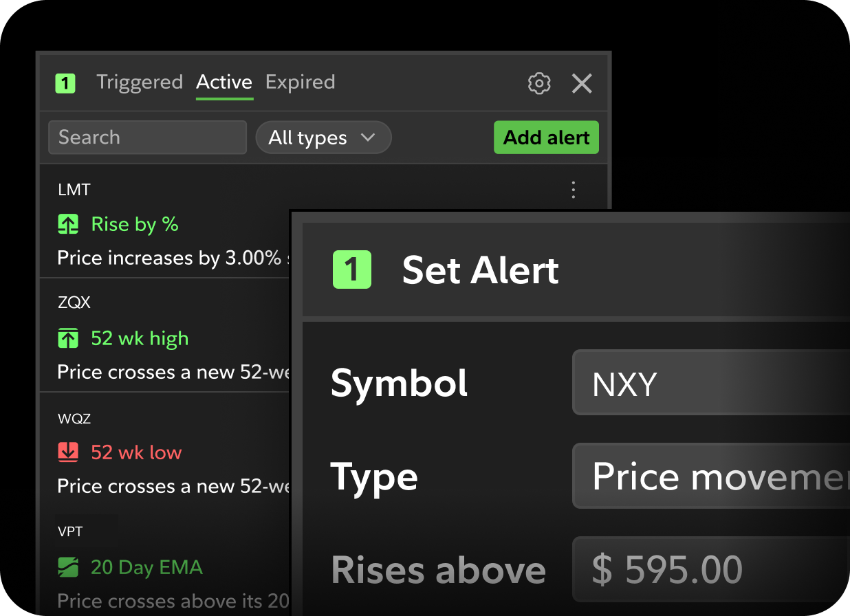Select the Active tab
Image resolution: width=850 pixels, height=616 pixels.
[224, 82]
